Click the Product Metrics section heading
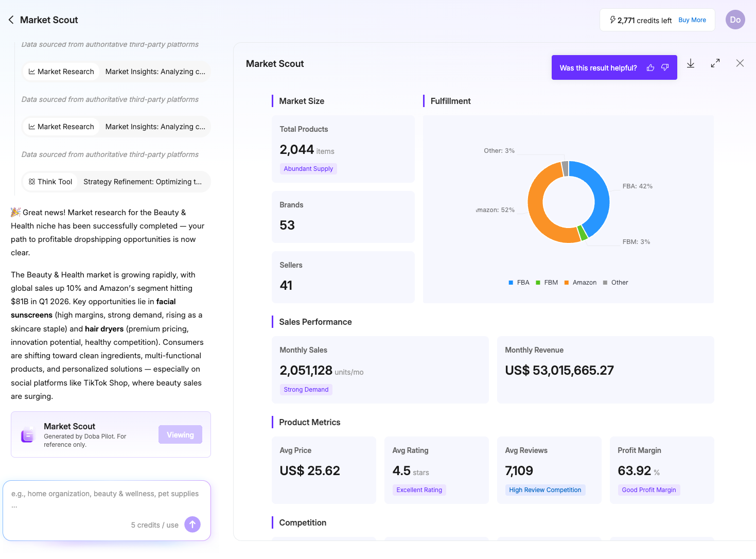Image resolution: width=756 pixels, height=559 pixels. click(310, 422)
